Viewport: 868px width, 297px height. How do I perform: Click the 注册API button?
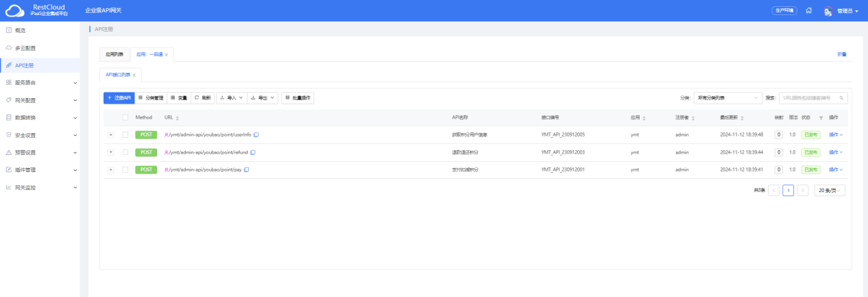point(119,98)
